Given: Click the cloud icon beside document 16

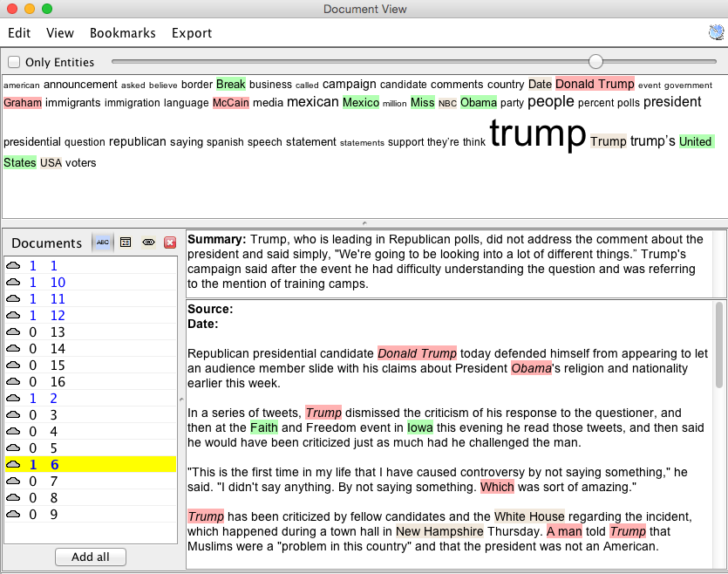Looking at the screenshot, I should click(x=13, y=382).
